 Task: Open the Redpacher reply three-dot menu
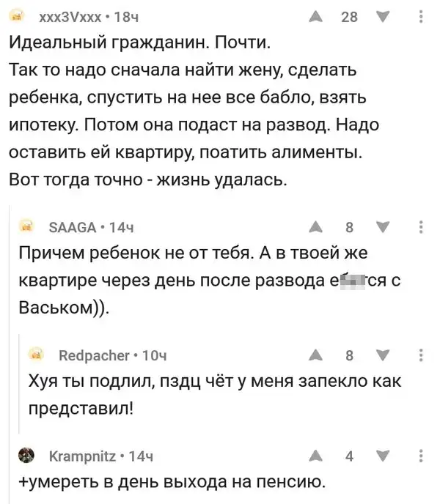click(419, 356)
